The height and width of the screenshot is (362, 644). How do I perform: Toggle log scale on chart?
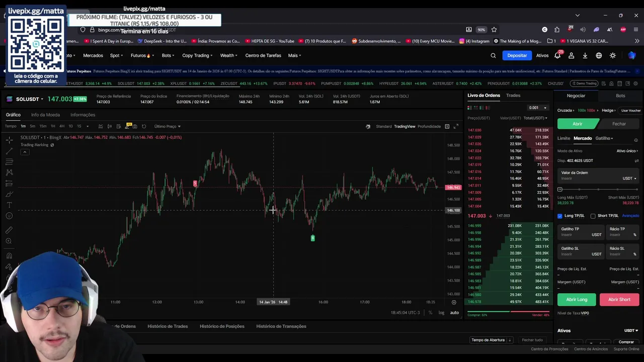[441, 313]
